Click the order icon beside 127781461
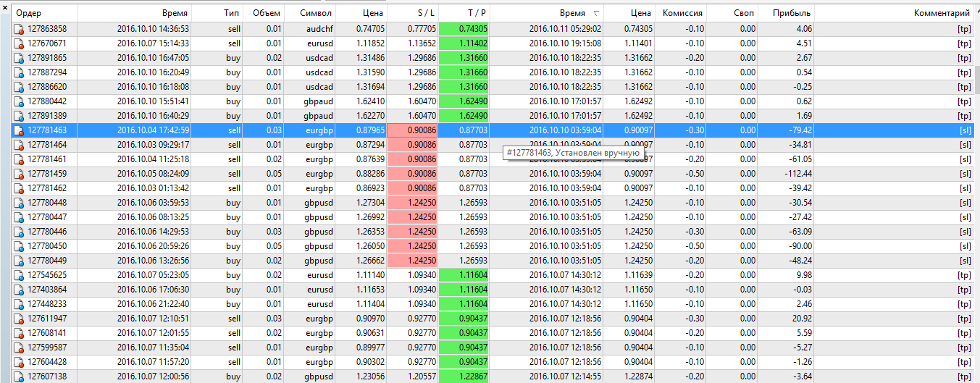980x383 pixels. point(20,159)
